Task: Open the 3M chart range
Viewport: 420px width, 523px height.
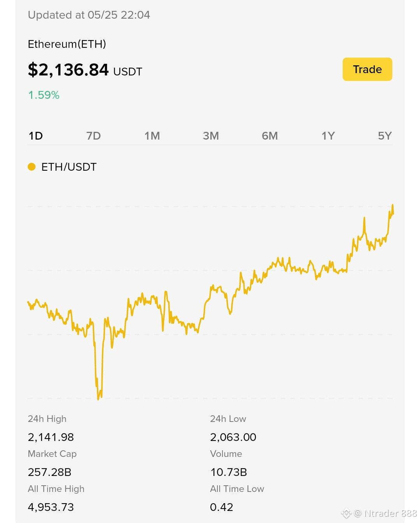Action: 211,136
